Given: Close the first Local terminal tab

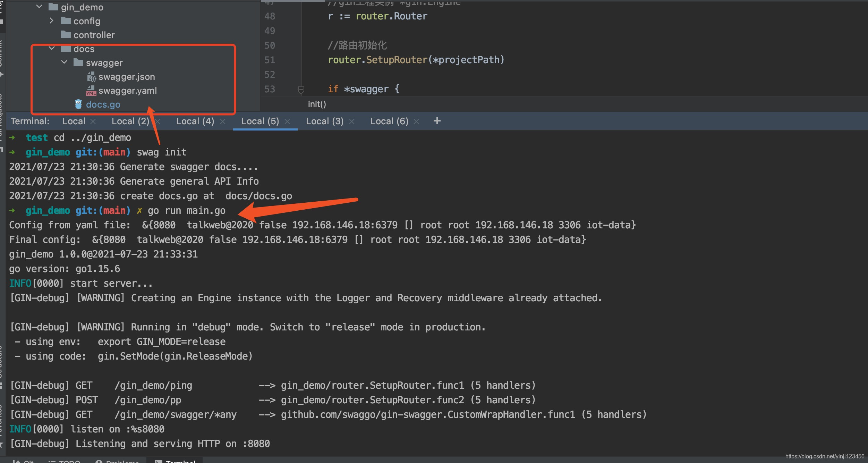Looking at the screenshot, I should [93, 121].
